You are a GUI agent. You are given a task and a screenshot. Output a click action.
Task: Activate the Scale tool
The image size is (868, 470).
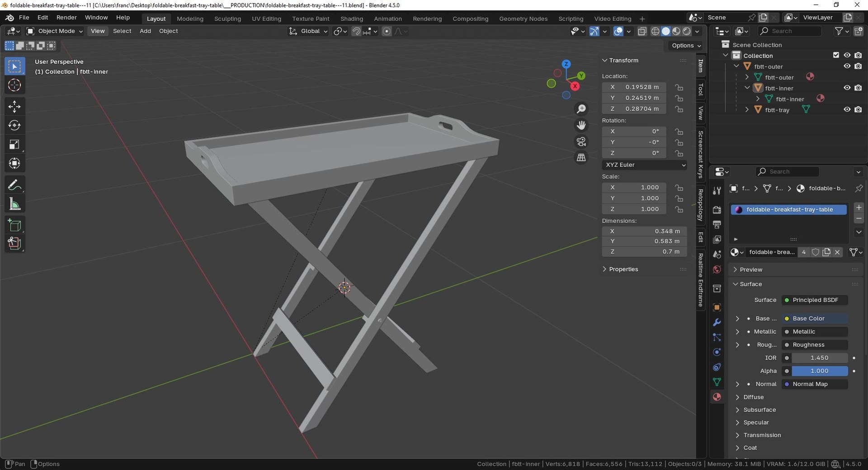point(14,144)
